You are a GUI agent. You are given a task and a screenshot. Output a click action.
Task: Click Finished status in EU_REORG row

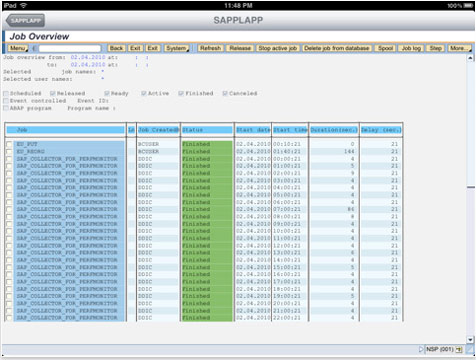(x=196, y=152)
